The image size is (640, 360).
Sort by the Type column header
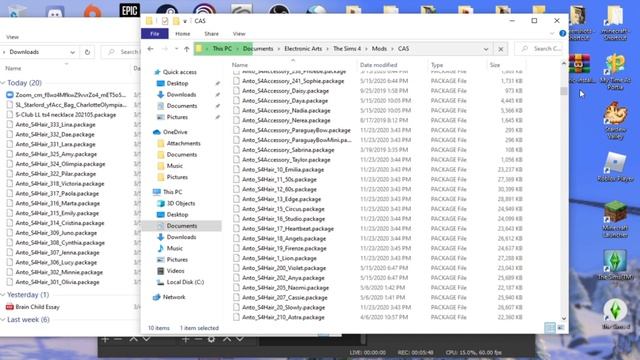[437, 65]
